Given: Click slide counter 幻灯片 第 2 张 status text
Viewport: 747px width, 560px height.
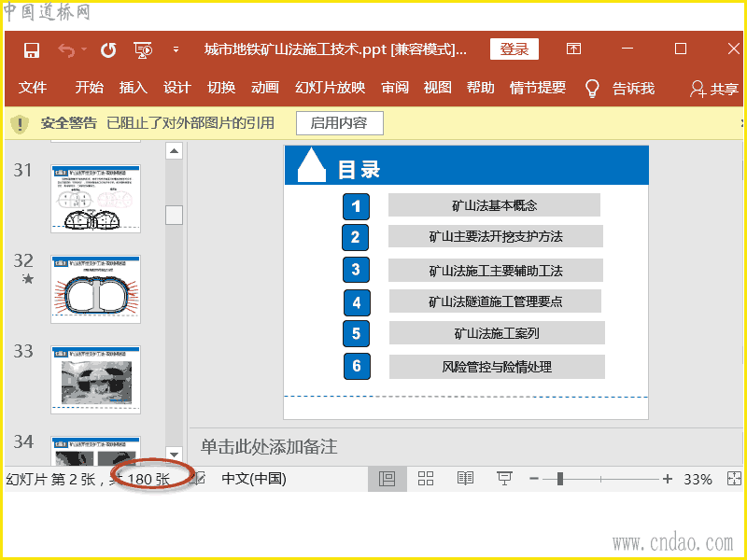Looking at the screenshot, I should tap(89, 479).
